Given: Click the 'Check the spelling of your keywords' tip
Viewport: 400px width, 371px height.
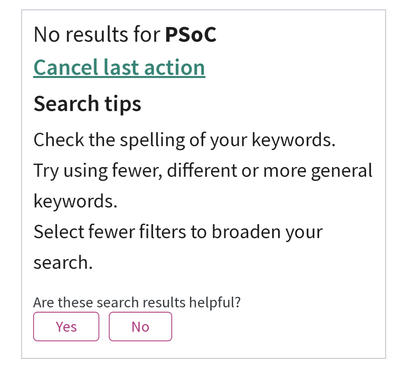Looking at the screenshot, I should tap(184, 140).
